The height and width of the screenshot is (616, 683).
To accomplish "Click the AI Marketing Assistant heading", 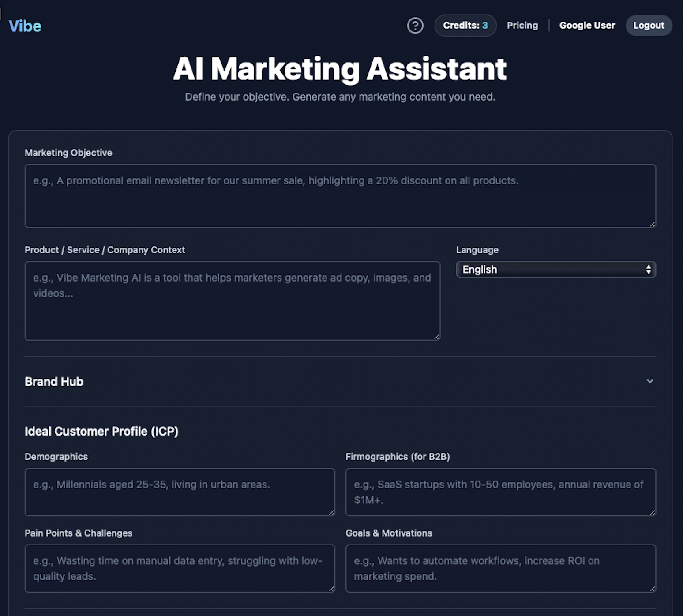I will (340, 69).
